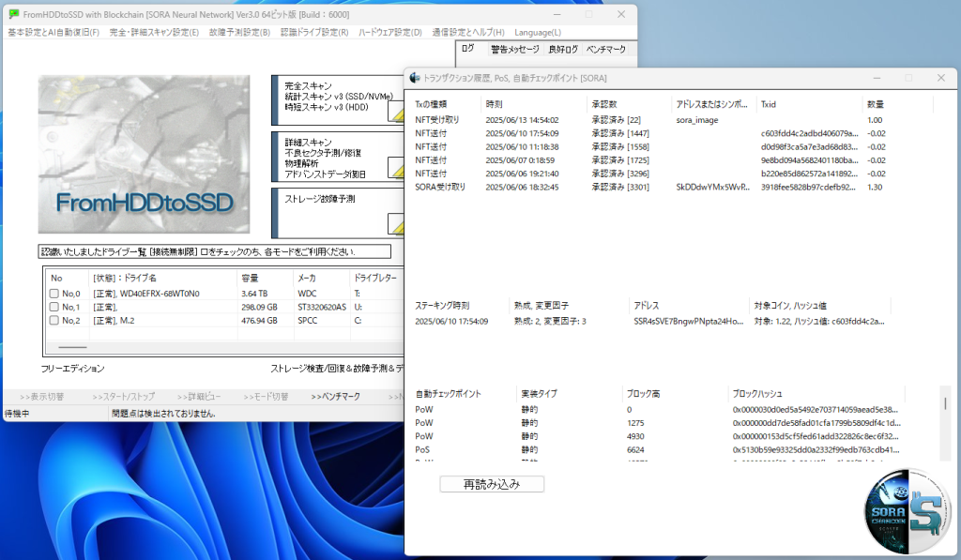Click the 詳細スキャン mode button
The width and height of the screenshot is (961, 560).
(337, 157)
